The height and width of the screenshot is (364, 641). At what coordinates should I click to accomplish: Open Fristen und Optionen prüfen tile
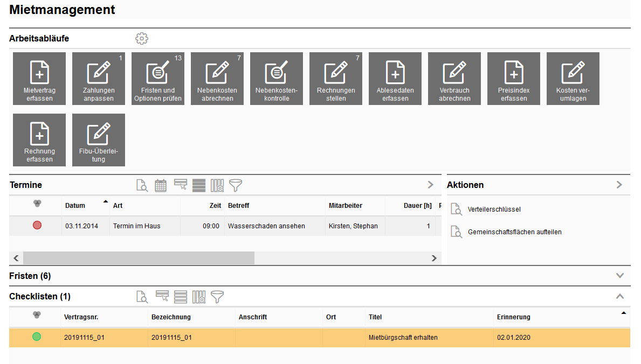click(158, 79)
